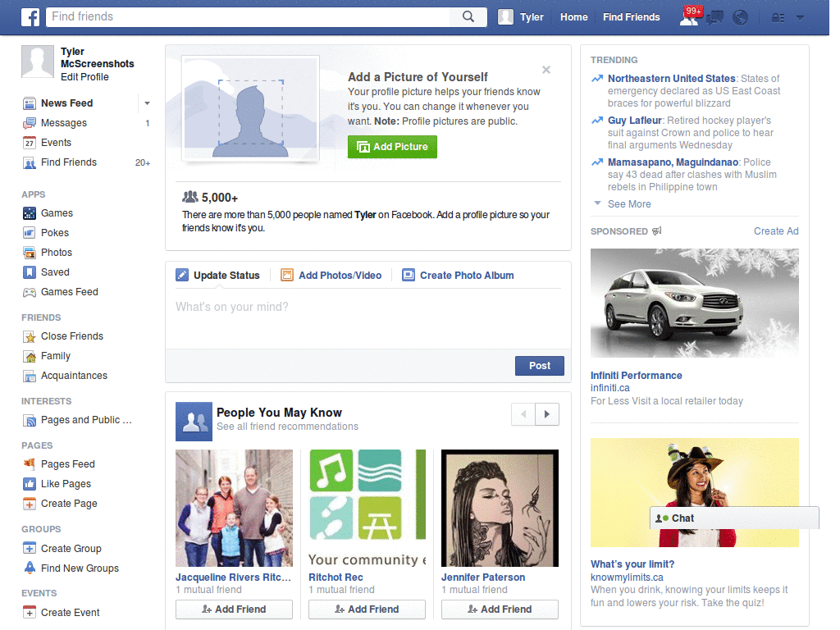Open the Ritchot Rec profile name link
840x630 pixels.
[x=336, y=577]
